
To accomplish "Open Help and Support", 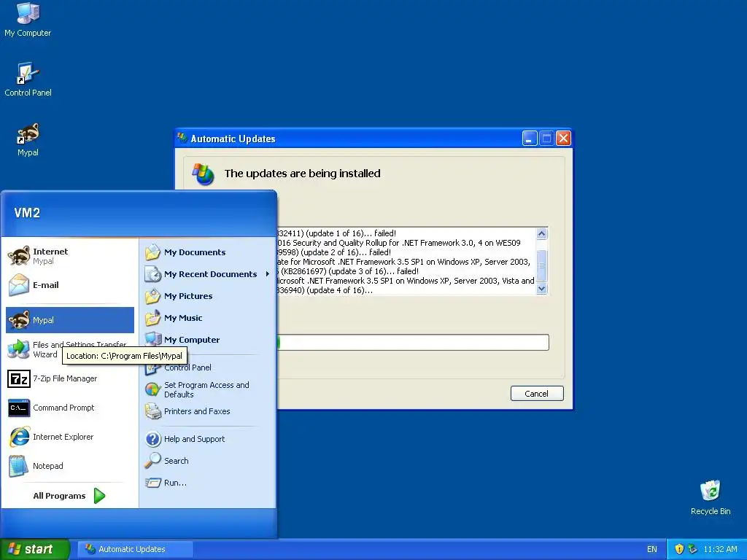I will tap(207, 439).
